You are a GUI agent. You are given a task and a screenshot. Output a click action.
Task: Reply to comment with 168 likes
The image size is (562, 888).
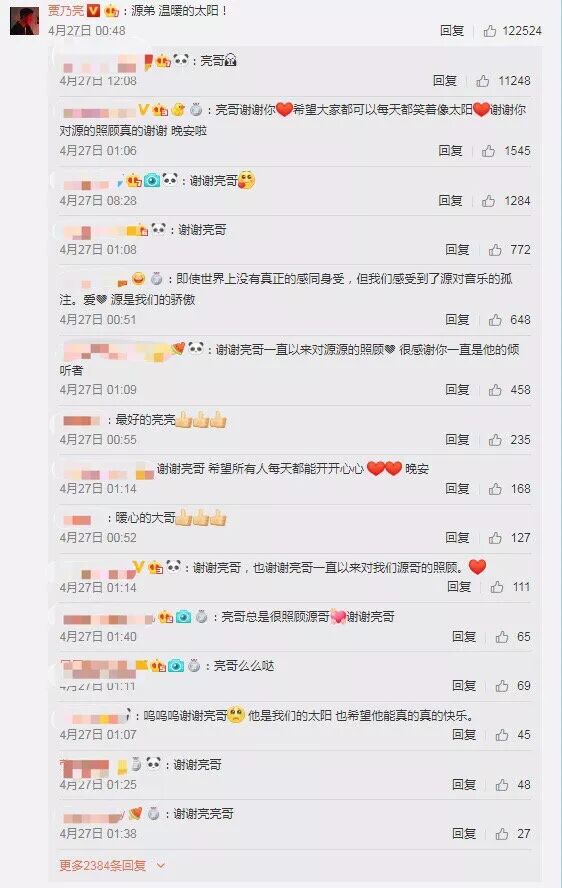[457, 489]
